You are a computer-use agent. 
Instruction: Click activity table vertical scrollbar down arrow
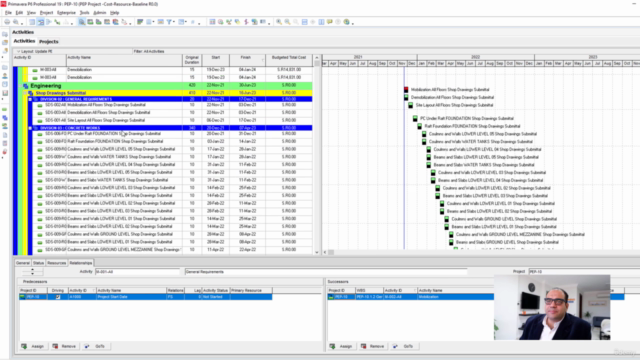click(317, 252)
